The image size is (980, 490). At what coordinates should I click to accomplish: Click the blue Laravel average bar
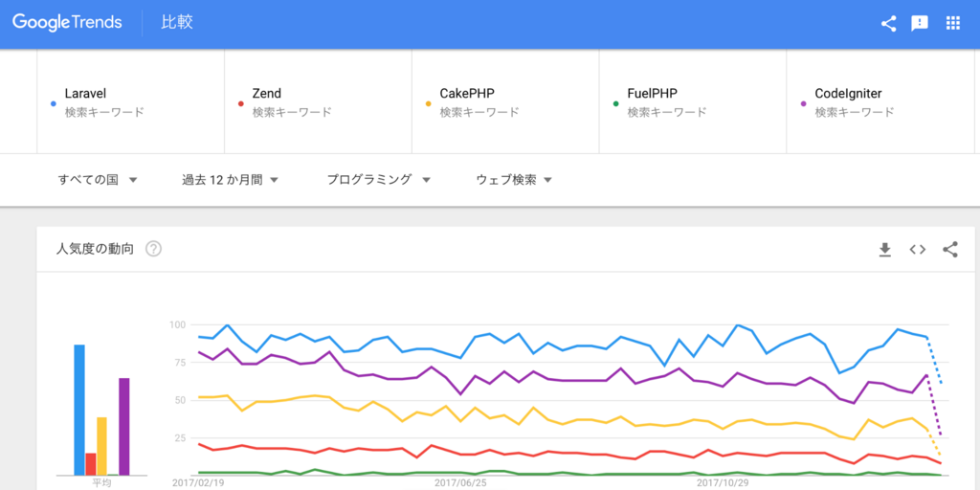point(79,410)
